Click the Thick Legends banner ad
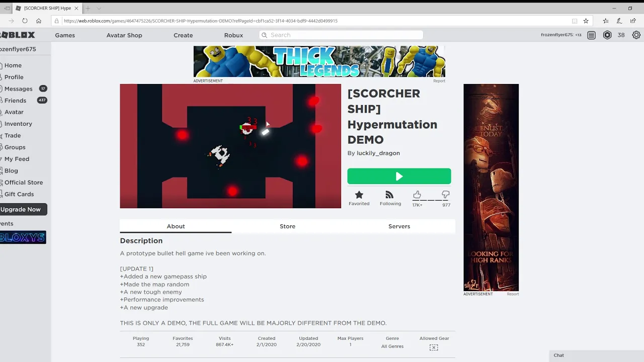This screenshot has width=644, height=362. pos(319,61)
